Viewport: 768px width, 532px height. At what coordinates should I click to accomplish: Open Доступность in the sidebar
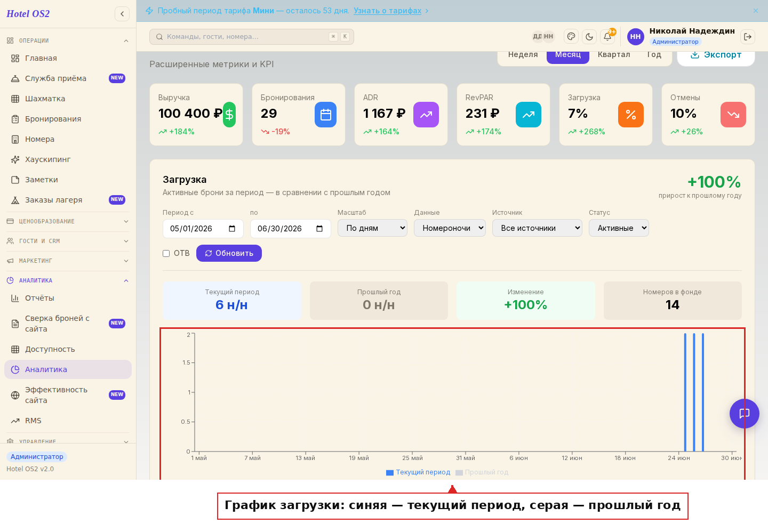click(68, 349)
